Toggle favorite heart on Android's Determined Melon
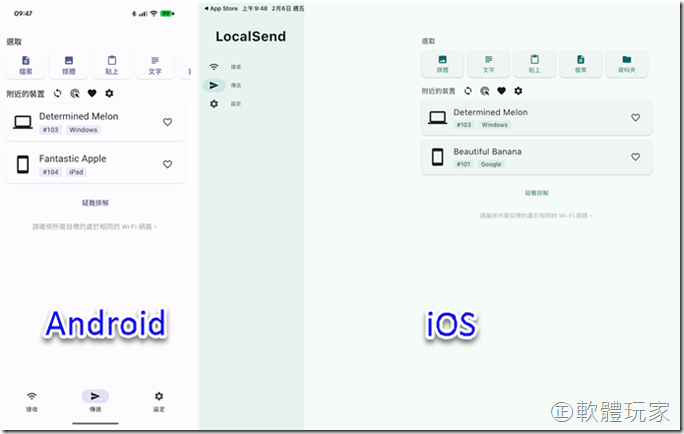This screenshot has width=684, height=434. coord(167,122)
